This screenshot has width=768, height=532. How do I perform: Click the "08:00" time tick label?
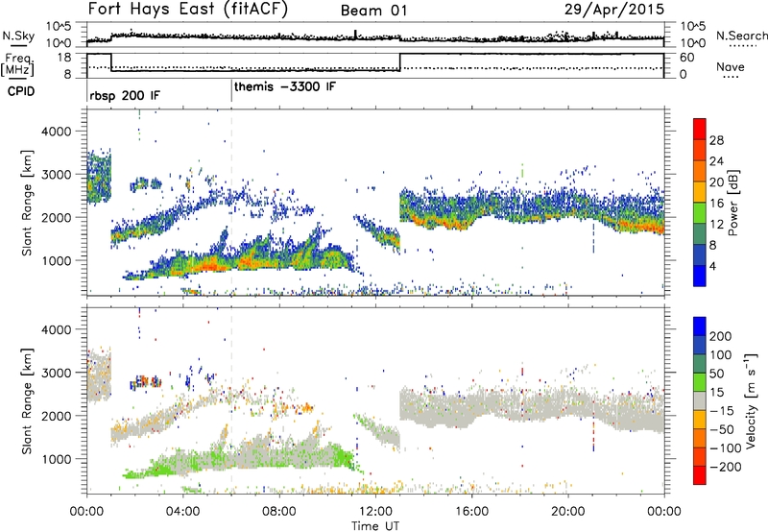click(x=279, y=512)
